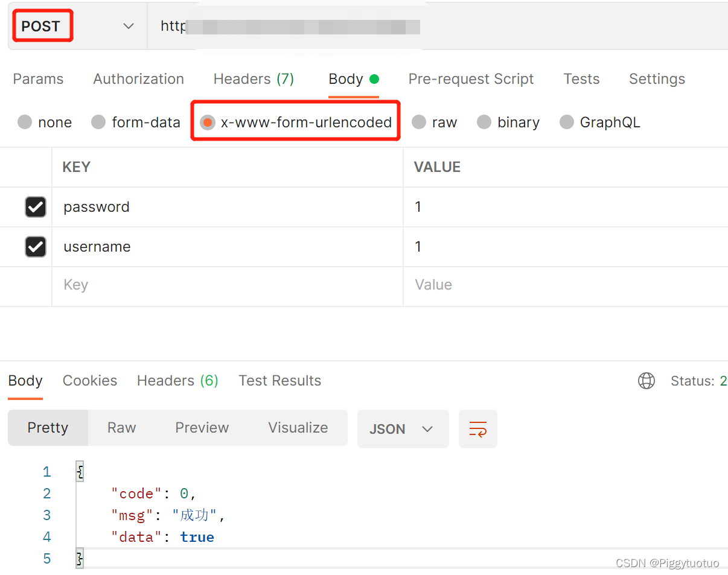The width and height of the screenshot is (728, 575).
Task: Select x-www-form-urlencoded body type
Action: 296,122
